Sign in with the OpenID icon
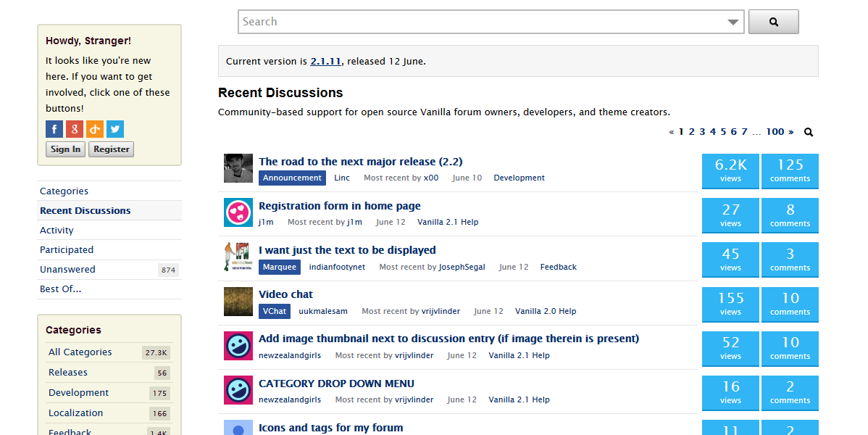Screen dimensions: 868x435 click(95, 129)
